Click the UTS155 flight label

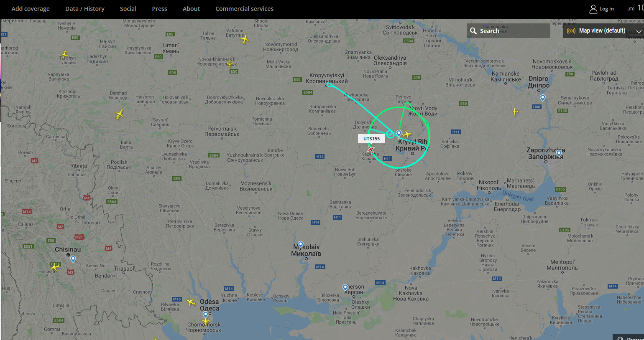372,139
